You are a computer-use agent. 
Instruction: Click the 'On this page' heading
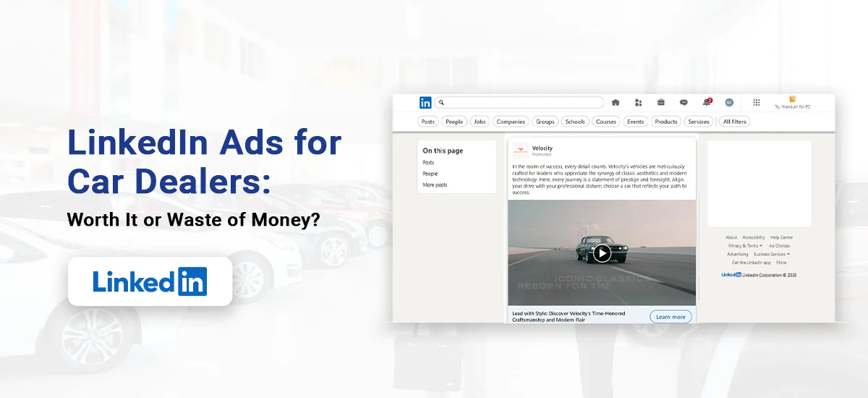[x=443, y=151]
